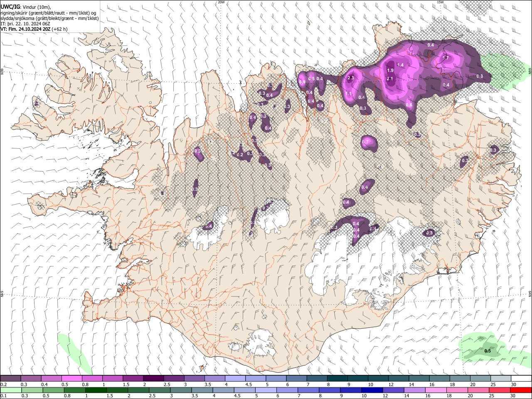Click the '2.3' snowfall value label

pyautogui.click(x=350, y=78)
